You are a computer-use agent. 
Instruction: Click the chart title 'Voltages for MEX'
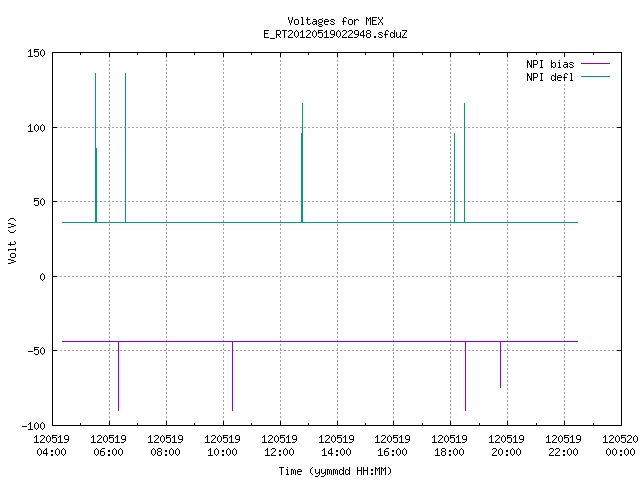pos(335,21)
